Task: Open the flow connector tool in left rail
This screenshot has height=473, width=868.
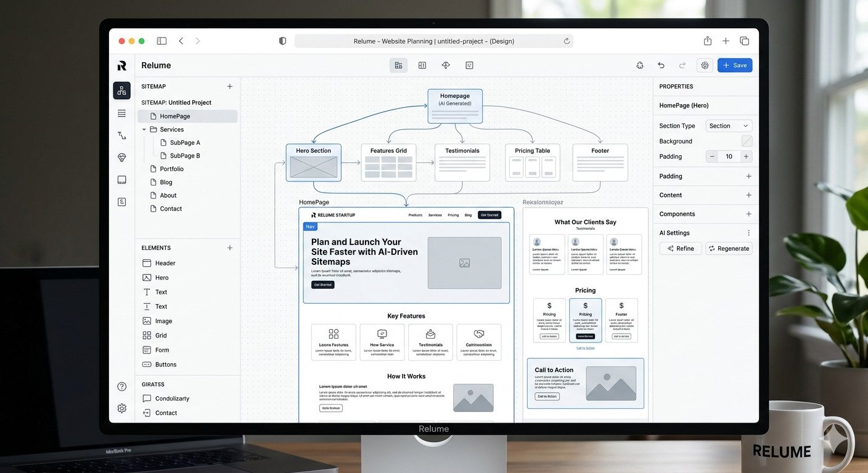Action: point(121,135)
